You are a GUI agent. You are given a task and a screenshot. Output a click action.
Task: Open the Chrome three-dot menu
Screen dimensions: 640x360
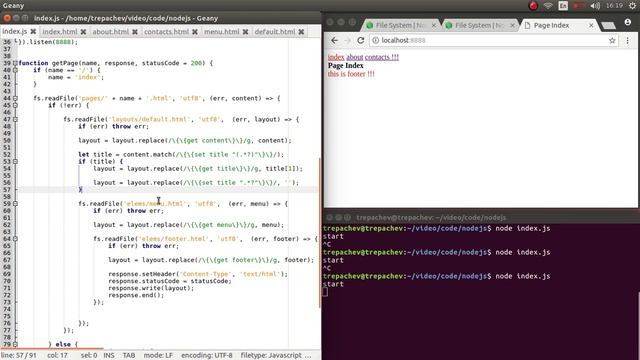tap(627, 40)
